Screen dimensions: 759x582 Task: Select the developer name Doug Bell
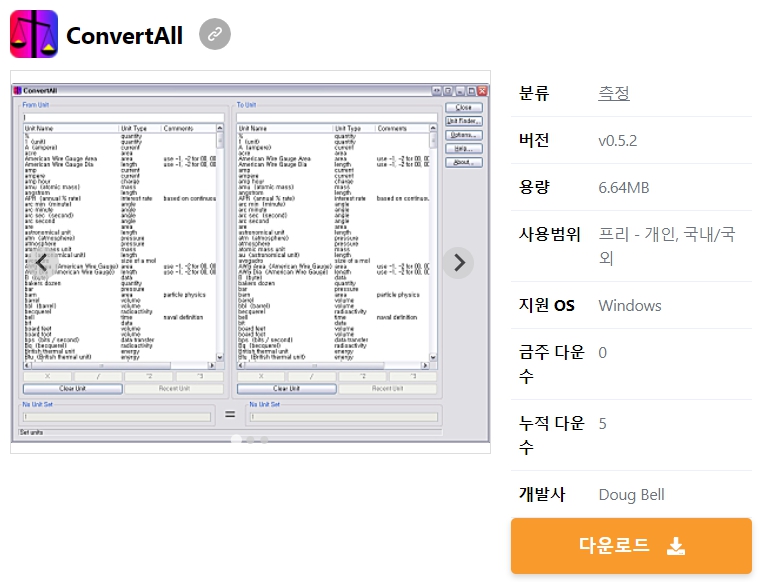click(x=632, y=494)
